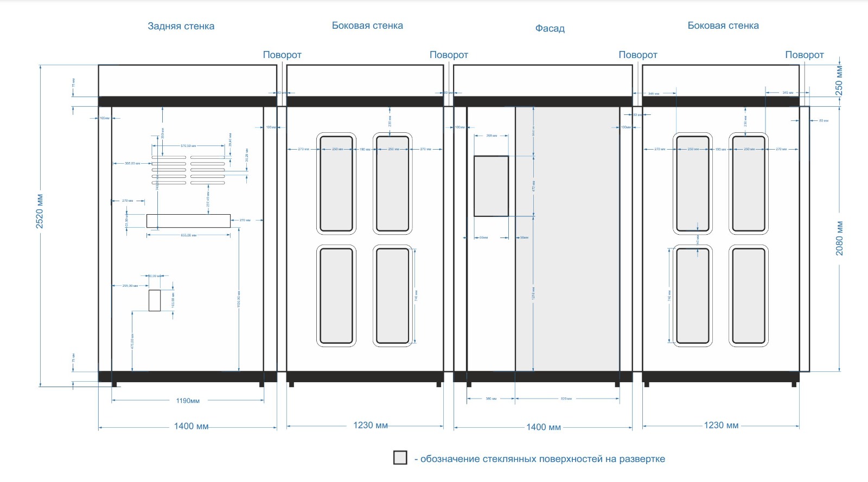Click the "Фасад" heading

point(550,28)
